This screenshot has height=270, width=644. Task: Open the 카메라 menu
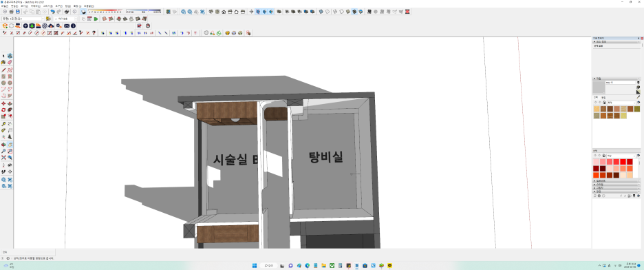pos(35,6)
